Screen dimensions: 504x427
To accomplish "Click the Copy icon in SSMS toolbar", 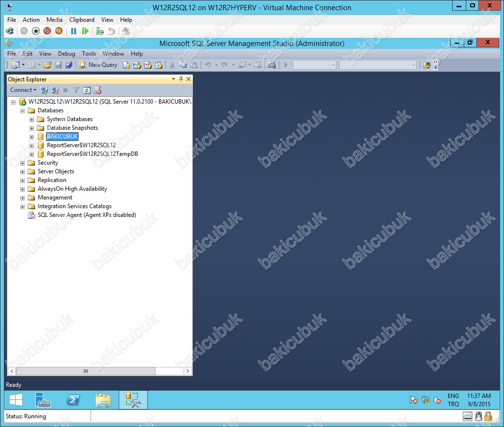I will click(183, 65).
